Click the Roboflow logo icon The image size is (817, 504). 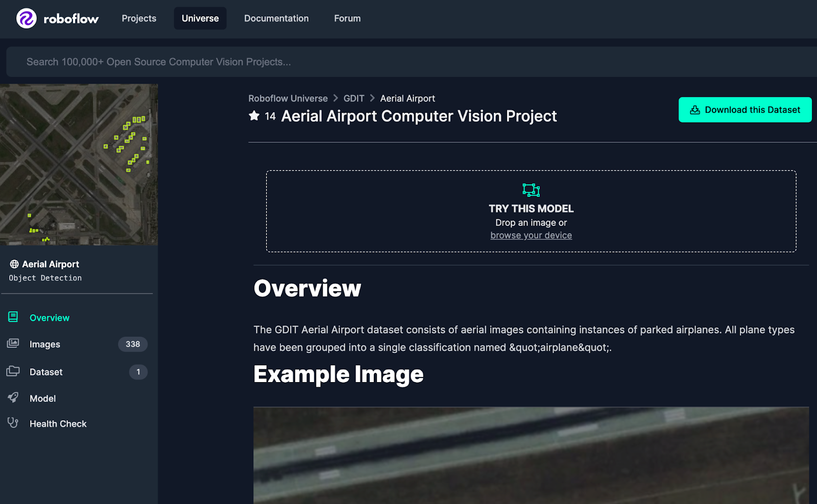pos(27,18)
